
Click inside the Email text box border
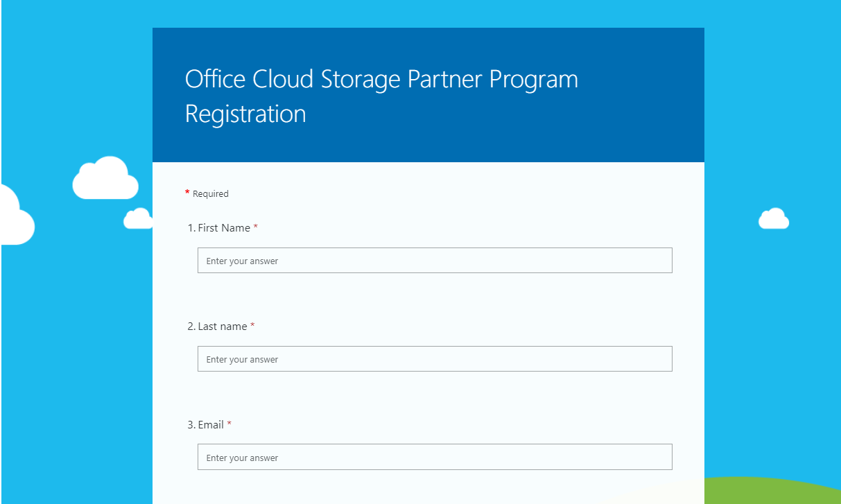coord(435,457)
